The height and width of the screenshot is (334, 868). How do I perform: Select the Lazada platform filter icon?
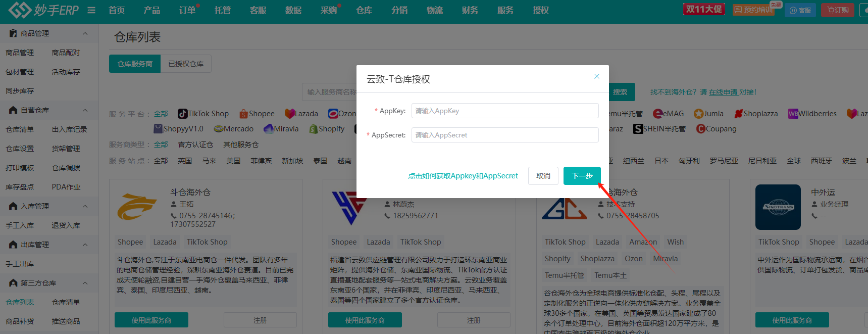tap(289, 114)
